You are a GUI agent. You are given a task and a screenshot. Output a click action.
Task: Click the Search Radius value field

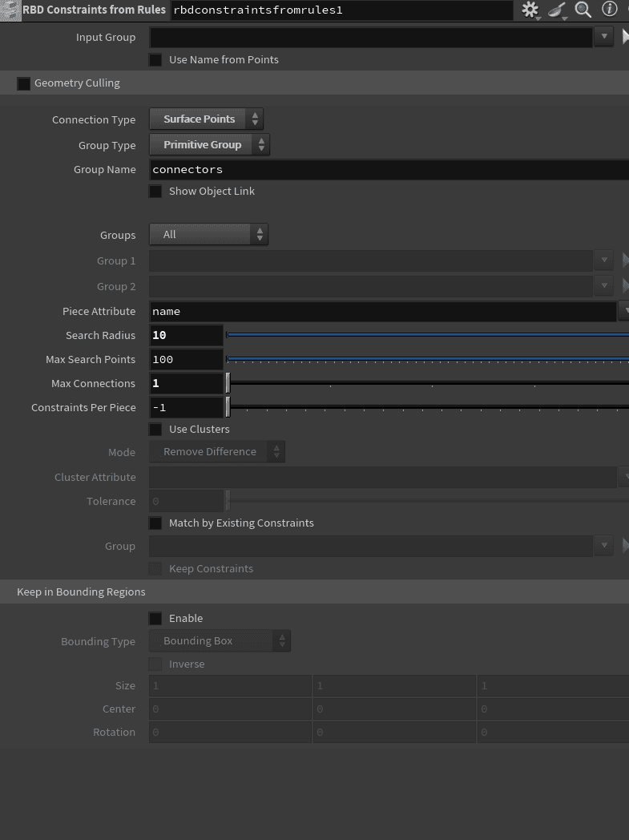pos(186,335)
